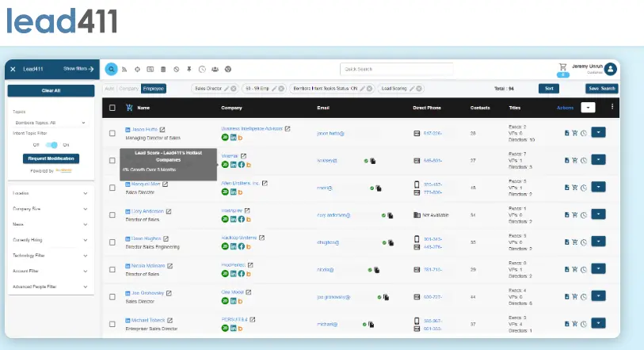Click the green lead score badge under PERSUIT
Viewport: 644px width, 350px height.
click(x=225, y=329)
